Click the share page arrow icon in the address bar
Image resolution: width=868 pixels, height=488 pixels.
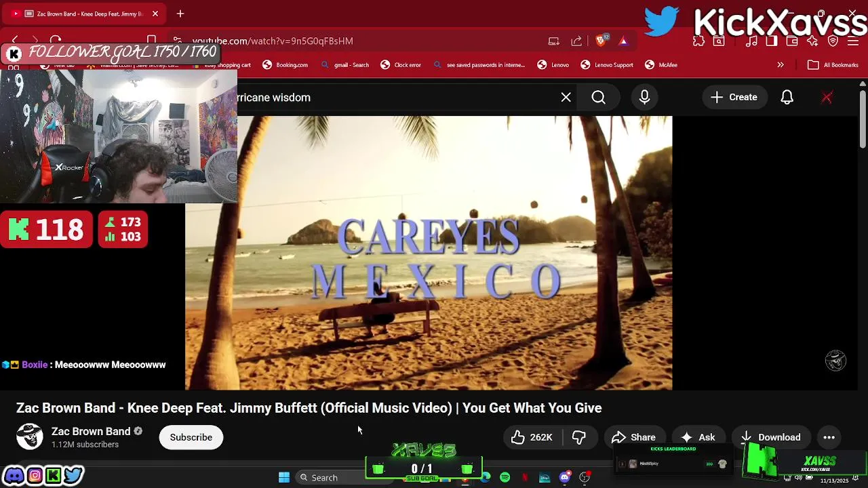click(576, 41)
